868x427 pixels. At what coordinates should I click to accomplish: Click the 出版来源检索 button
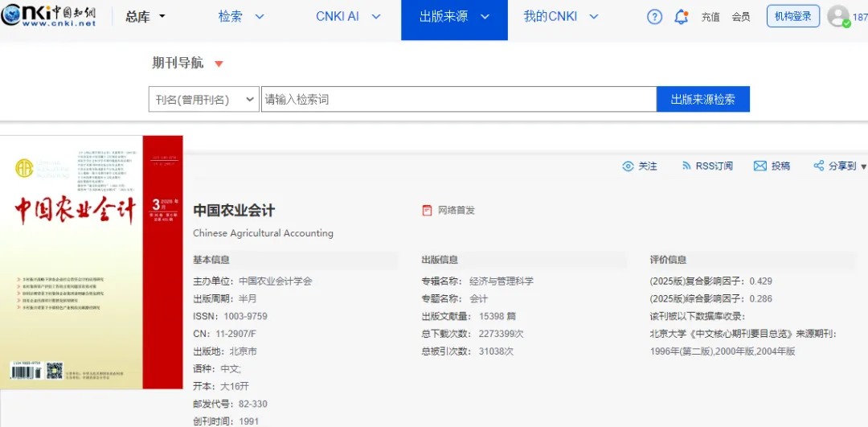[703, 100]
